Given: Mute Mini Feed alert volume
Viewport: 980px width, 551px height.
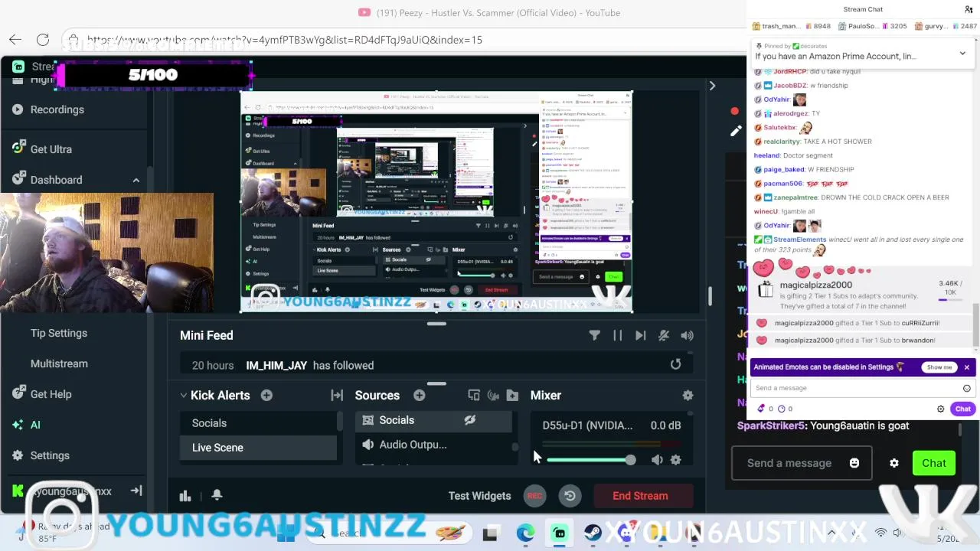Looking at the screenshot, I should click(687, 335).
